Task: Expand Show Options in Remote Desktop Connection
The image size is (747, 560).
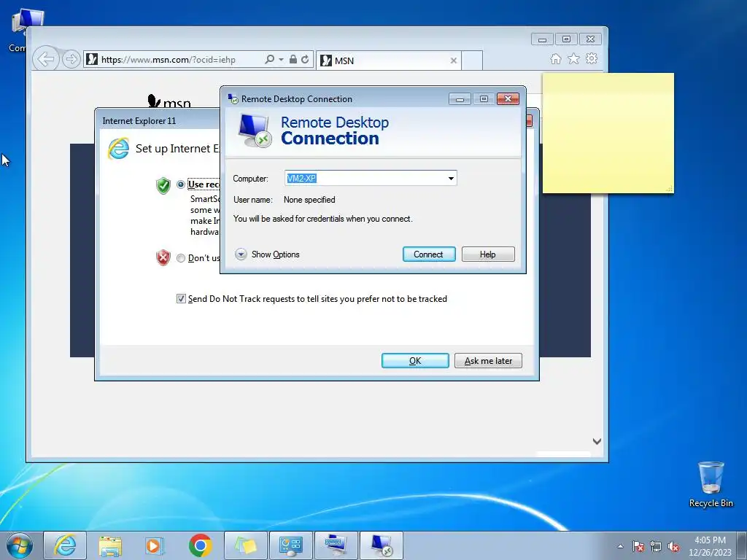Action: pos(267,254)
